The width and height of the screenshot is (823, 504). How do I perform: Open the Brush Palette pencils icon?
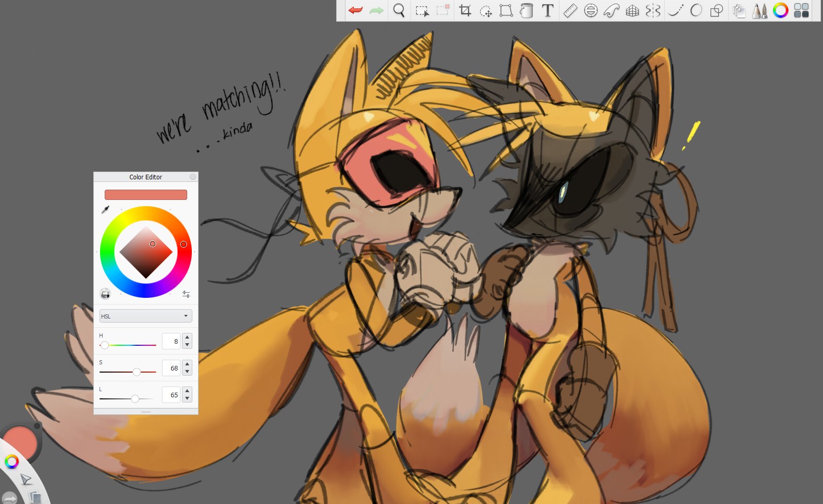point(760,10)
